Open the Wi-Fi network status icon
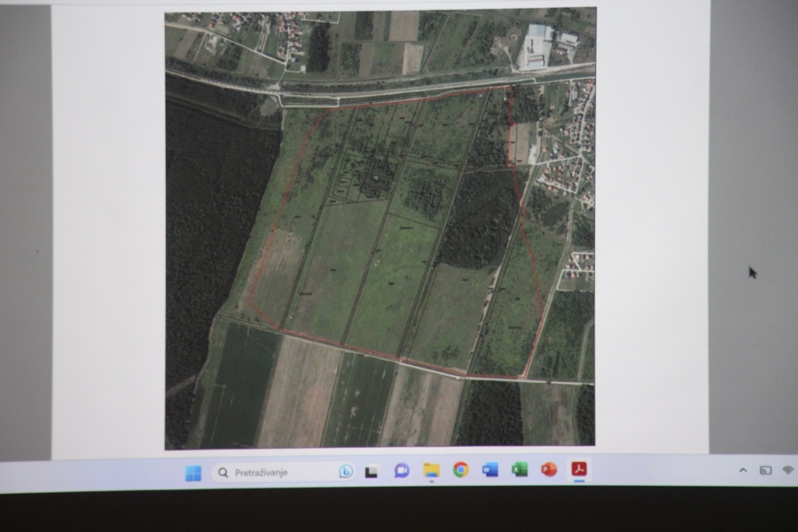798x532 pixels. [788, 471]
